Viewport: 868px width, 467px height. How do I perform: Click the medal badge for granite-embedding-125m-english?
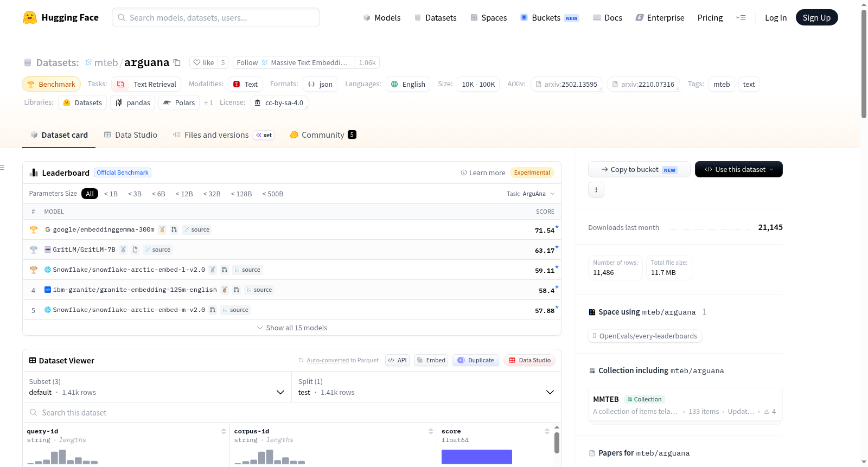pos(225,290)
